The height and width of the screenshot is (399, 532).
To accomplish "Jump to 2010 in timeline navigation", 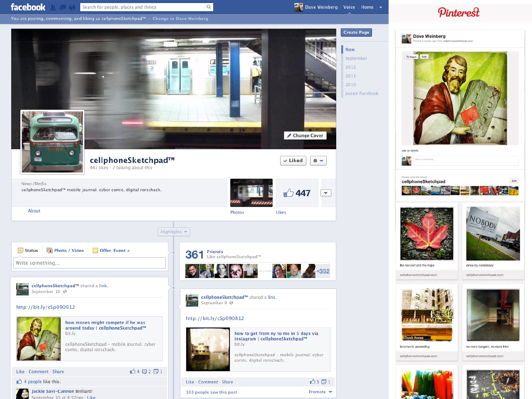I will click(350, 84).
